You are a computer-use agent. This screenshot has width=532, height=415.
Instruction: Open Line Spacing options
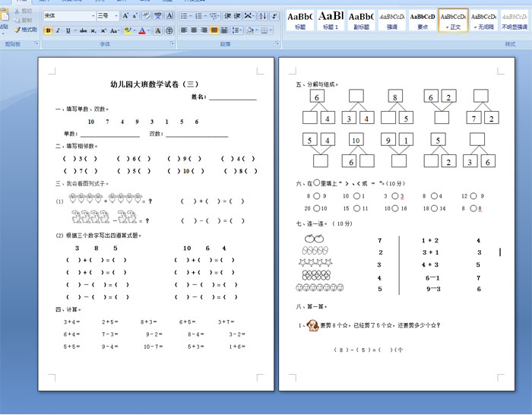tap(236, 30)
